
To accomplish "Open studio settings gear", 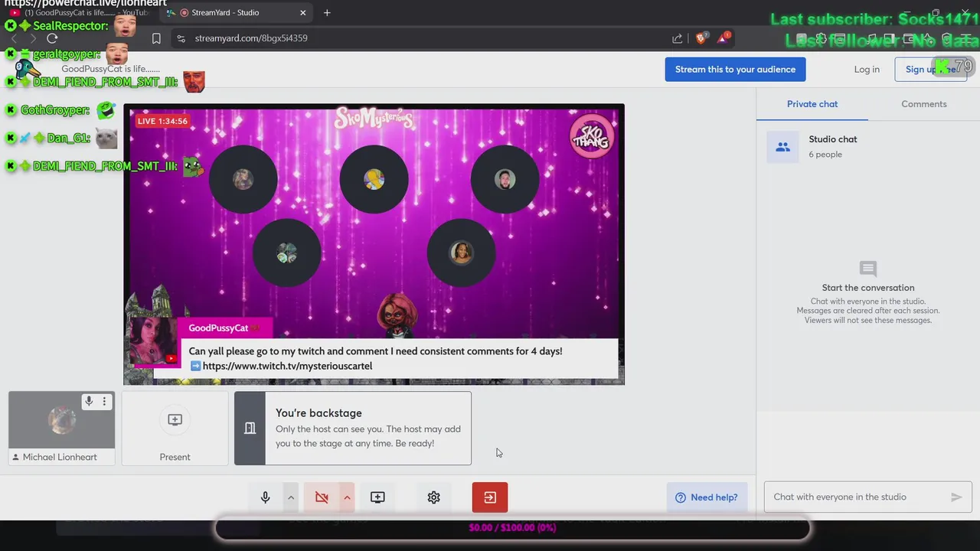I will (434, 497).
